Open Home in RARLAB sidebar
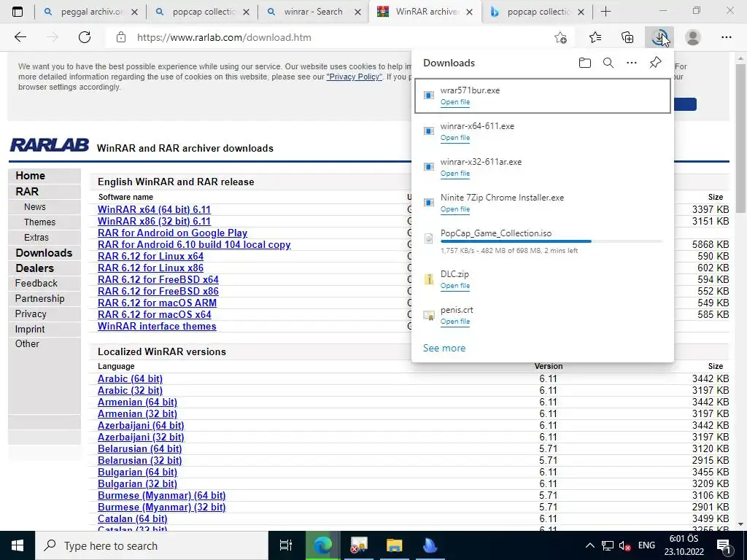Screen dimensions: 747x560 point(30,176)
